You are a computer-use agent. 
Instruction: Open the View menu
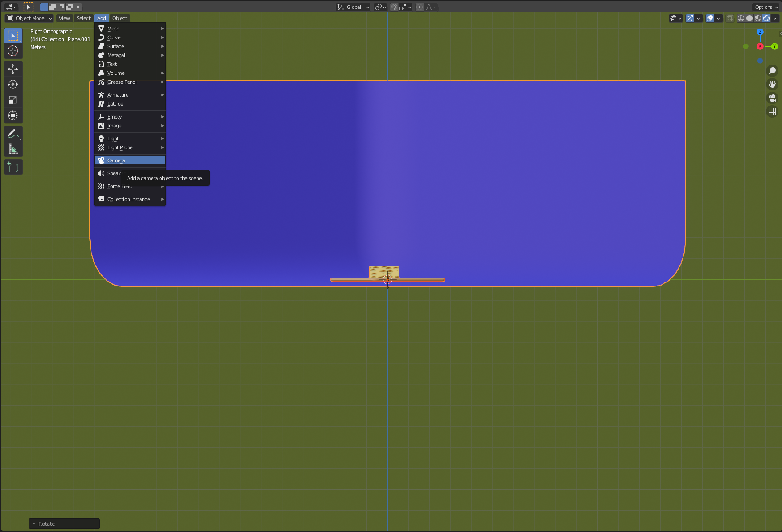(64, 18)
